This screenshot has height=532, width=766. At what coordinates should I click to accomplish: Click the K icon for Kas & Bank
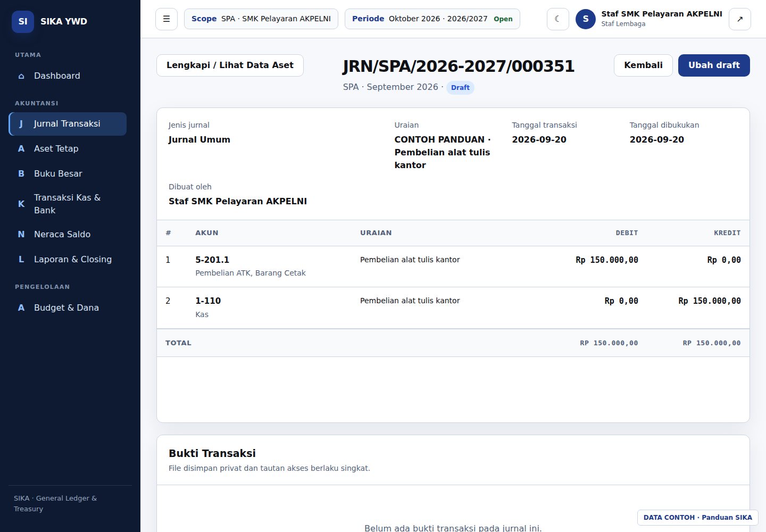tap(21, 204)
